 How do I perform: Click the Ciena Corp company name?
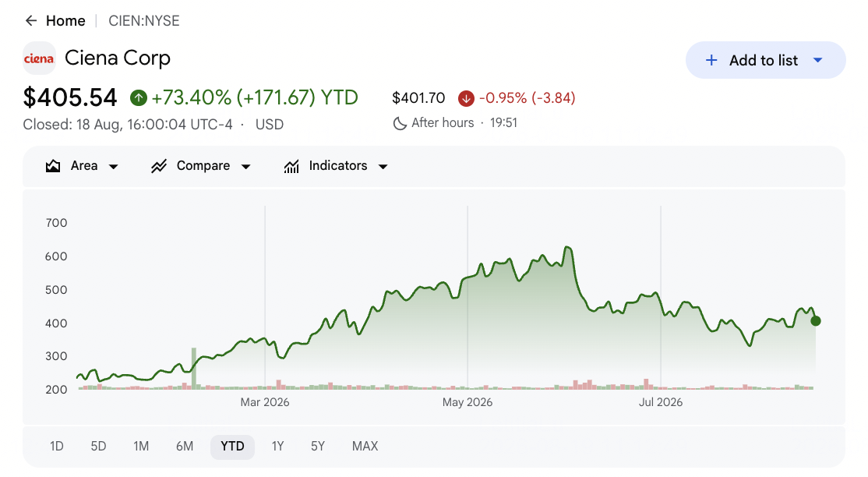118,58
